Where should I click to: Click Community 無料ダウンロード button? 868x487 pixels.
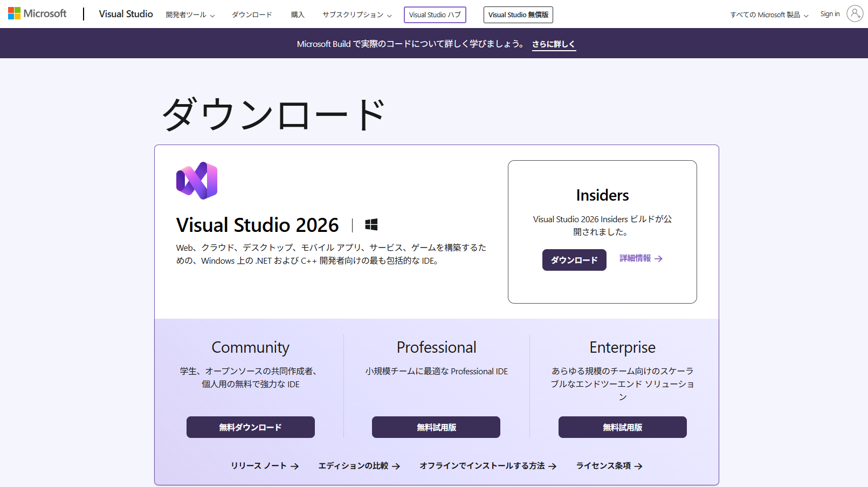tap(251, 427)
